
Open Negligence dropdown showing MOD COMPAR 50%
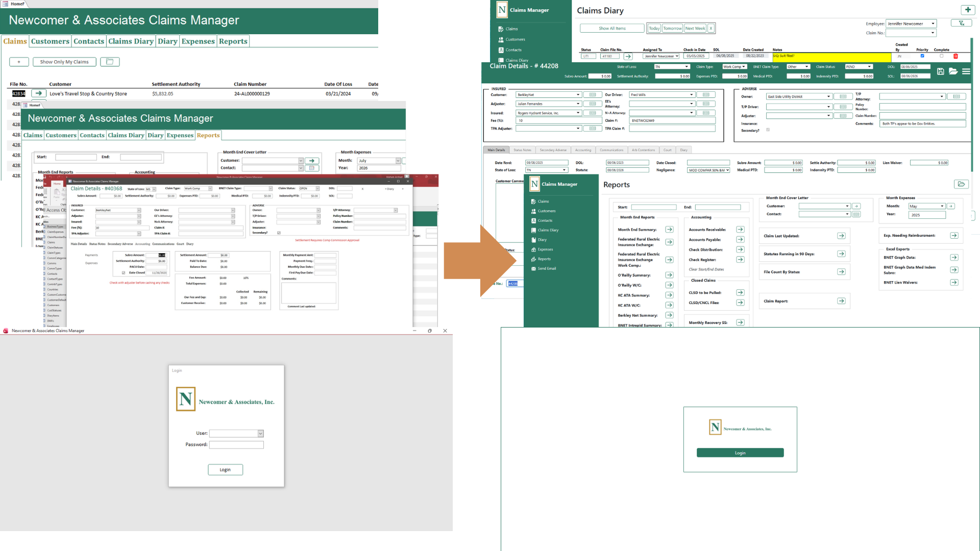click(727, 170)
